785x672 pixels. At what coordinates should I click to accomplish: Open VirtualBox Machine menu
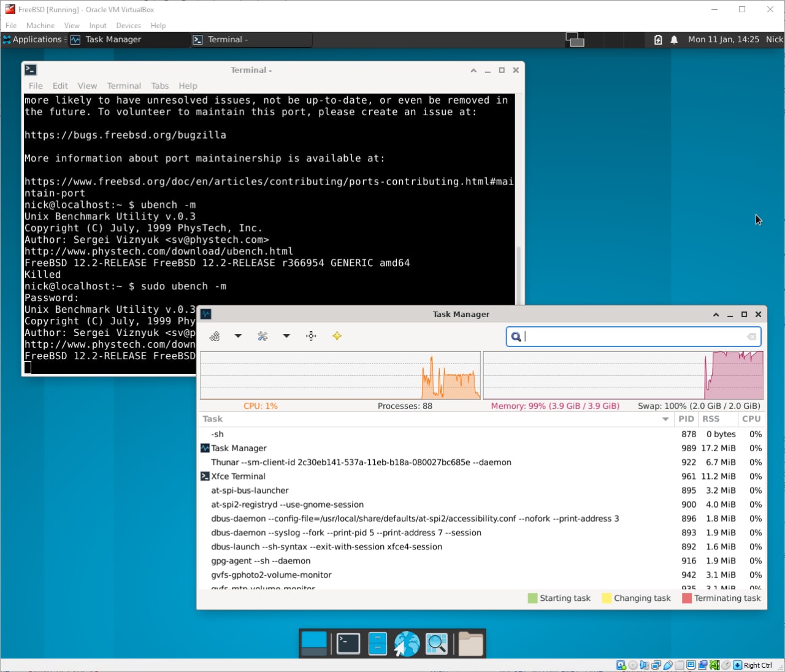[40, 26]
